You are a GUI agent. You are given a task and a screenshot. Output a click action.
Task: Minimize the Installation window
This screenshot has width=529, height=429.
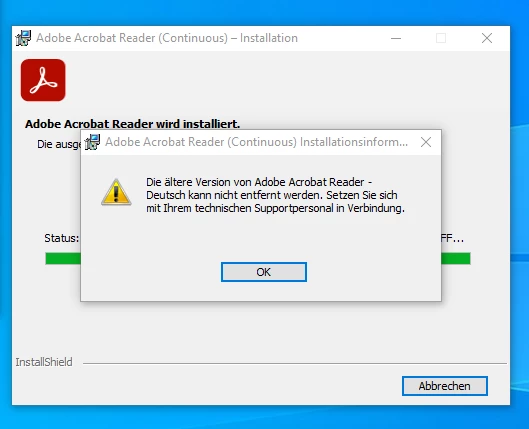click(x=396, y=38)
